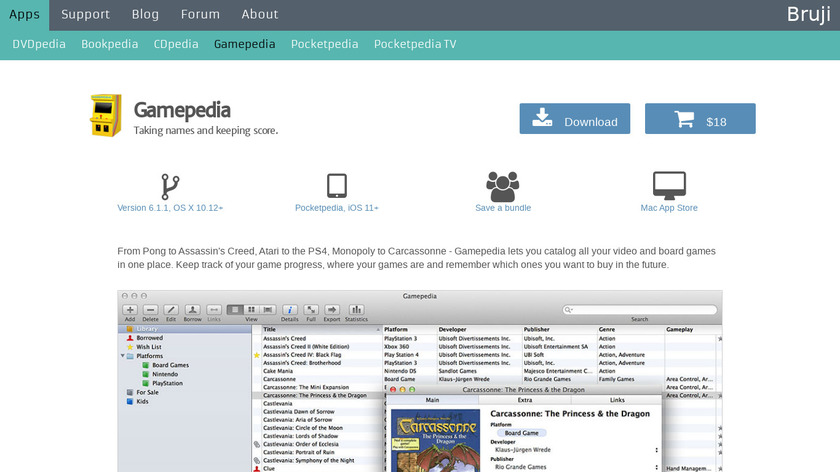Select Castlevania: Symphony of the Night row
Screen dimensions: 840x472
click(319, 460)
